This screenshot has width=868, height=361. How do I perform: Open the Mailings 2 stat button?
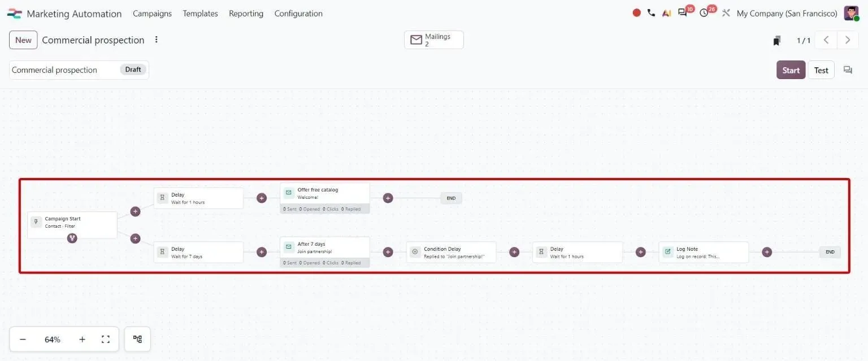coord(434,40)
